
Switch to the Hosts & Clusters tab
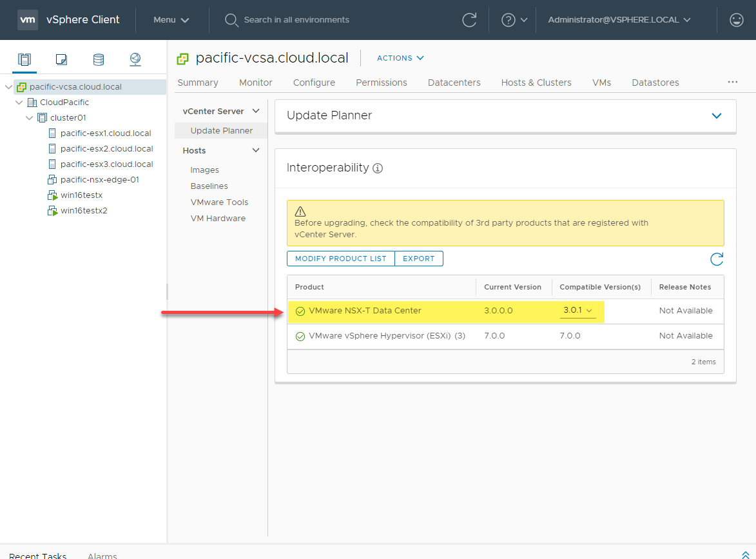pyautogui.click(x=536, y=83)
